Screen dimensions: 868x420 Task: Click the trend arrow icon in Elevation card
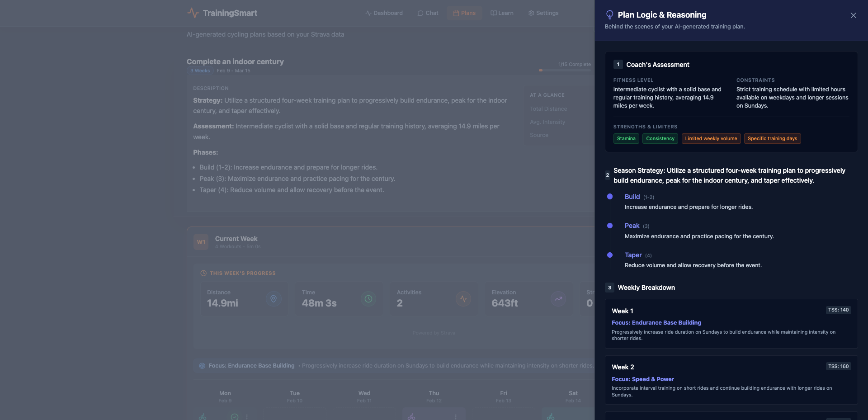[x=558, y=299]
